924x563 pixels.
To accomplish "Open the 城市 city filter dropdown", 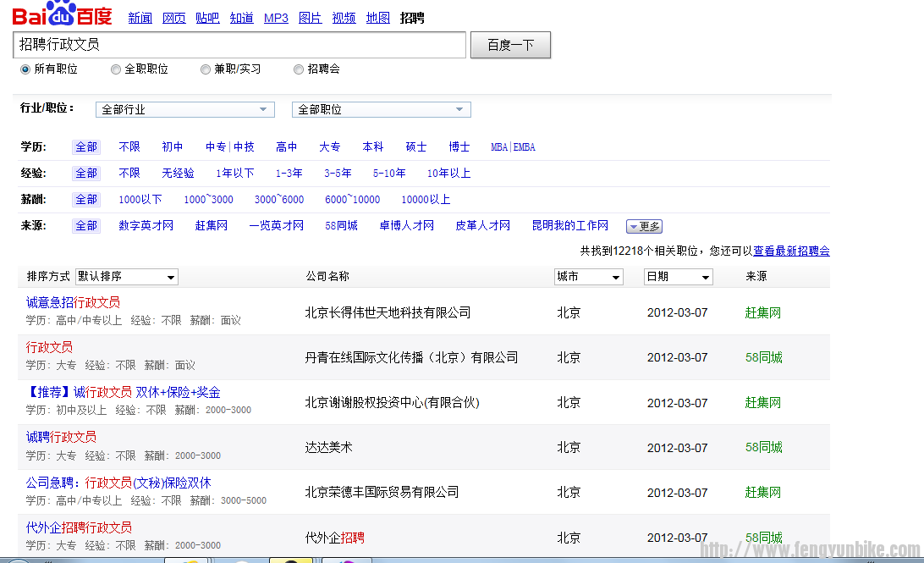I will pos(588,276).
